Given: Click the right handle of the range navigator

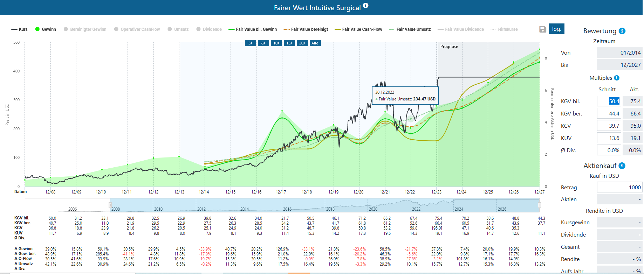Looking at the screenshot, I should [540, 205].
